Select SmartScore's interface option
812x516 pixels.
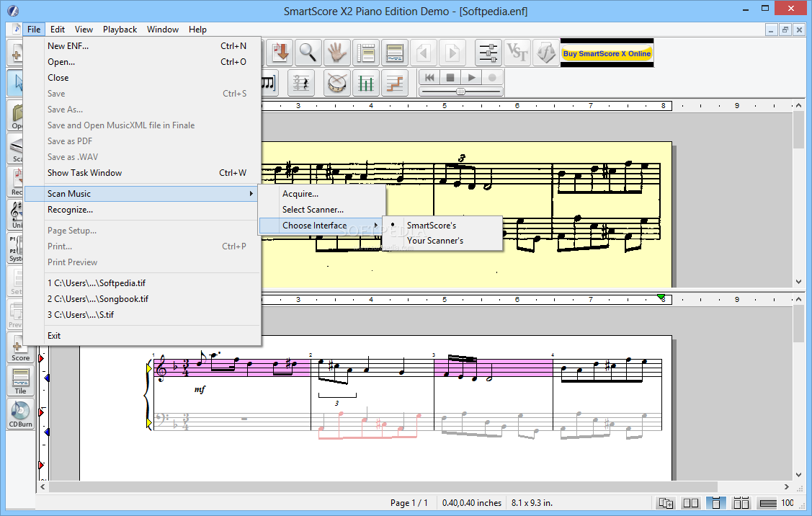pyautogui.click(x=443, y=226)
